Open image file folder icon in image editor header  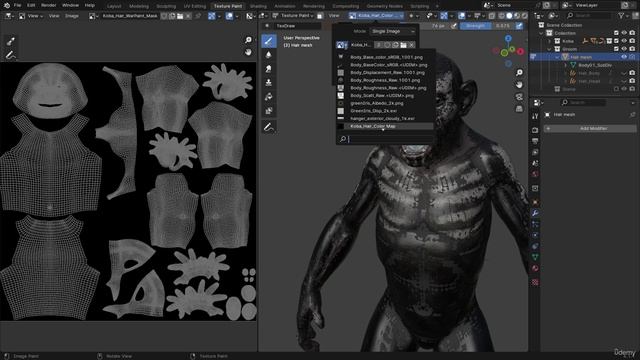(180, 16)
